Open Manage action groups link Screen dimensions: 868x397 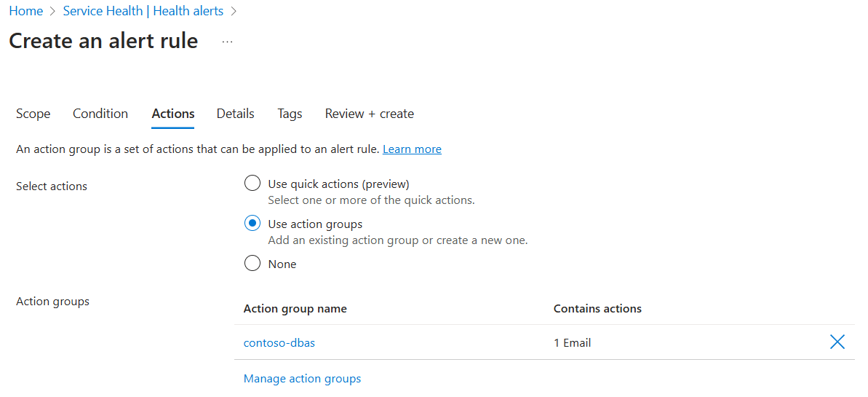coord(303,379)
